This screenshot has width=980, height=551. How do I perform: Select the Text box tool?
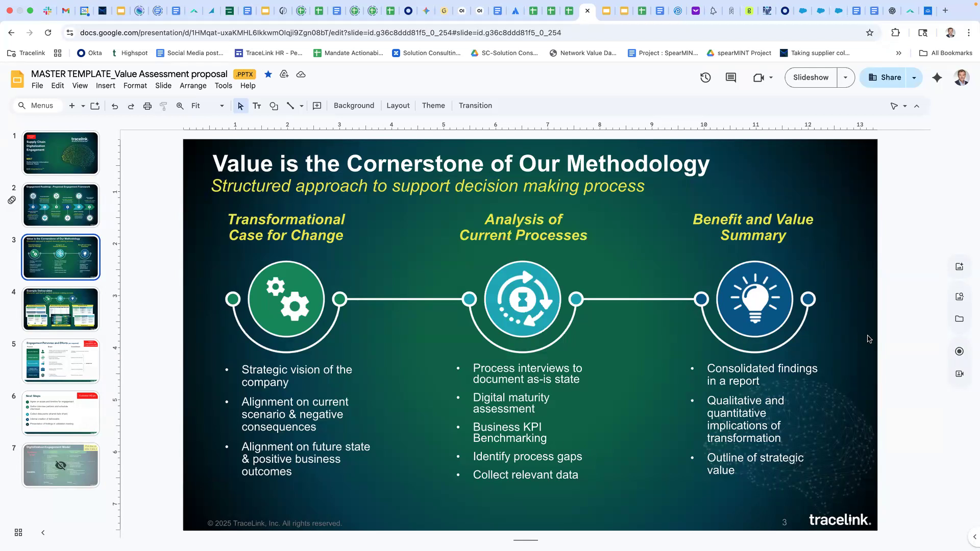coord(257,106)
